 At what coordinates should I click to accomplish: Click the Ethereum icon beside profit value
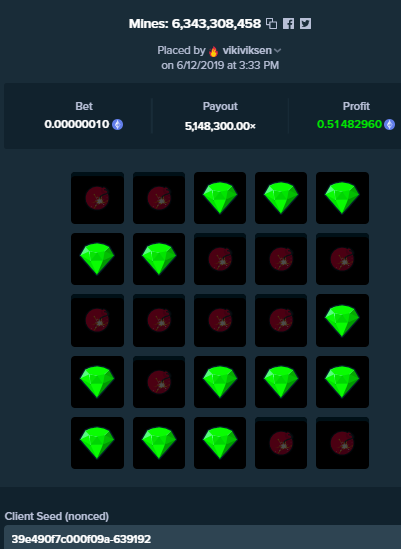389,124
